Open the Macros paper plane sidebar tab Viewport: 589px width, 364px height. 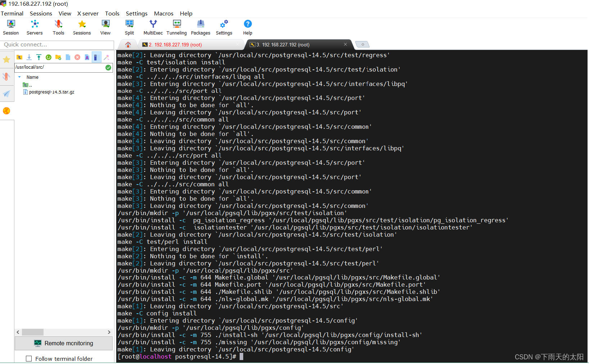coord(6,94)
